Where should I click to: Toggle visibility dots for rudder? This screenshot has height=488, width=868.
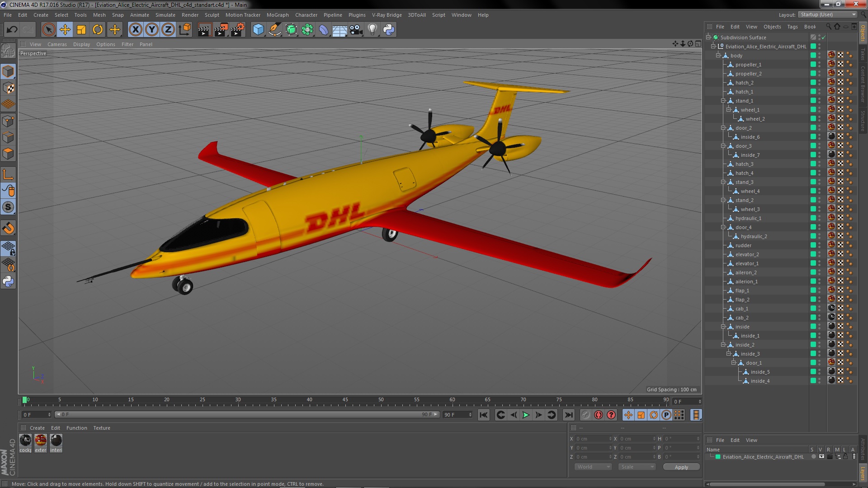(820, 245)
